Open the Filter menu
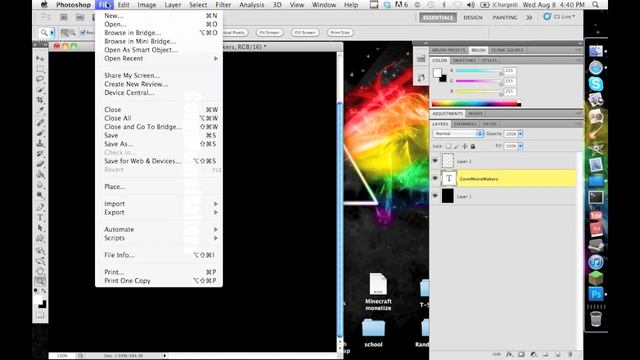This screenshot has height=360, width=640. pos(223,5)
